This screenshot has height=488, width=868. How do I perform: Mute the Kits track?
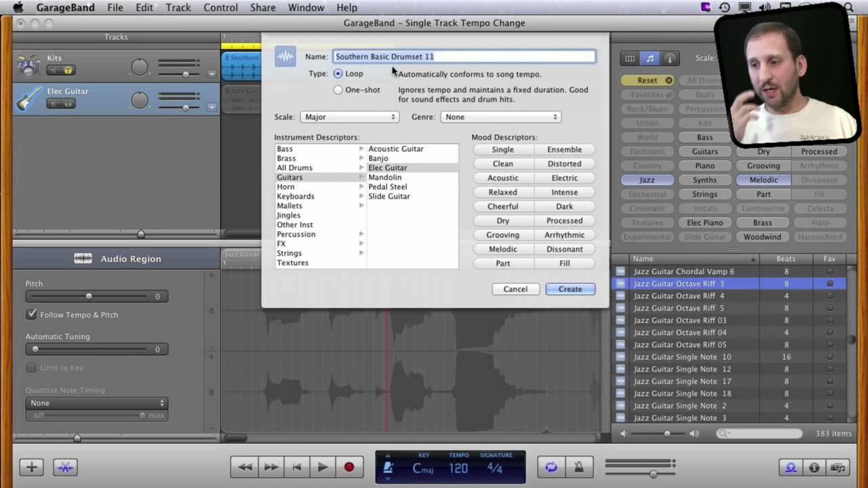54,70
